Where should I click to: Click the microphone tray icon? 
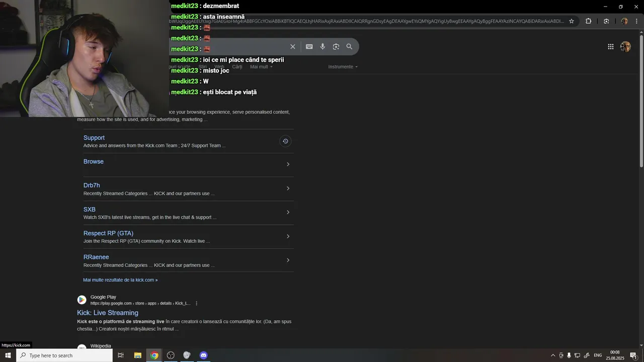[x=569, y=355]
